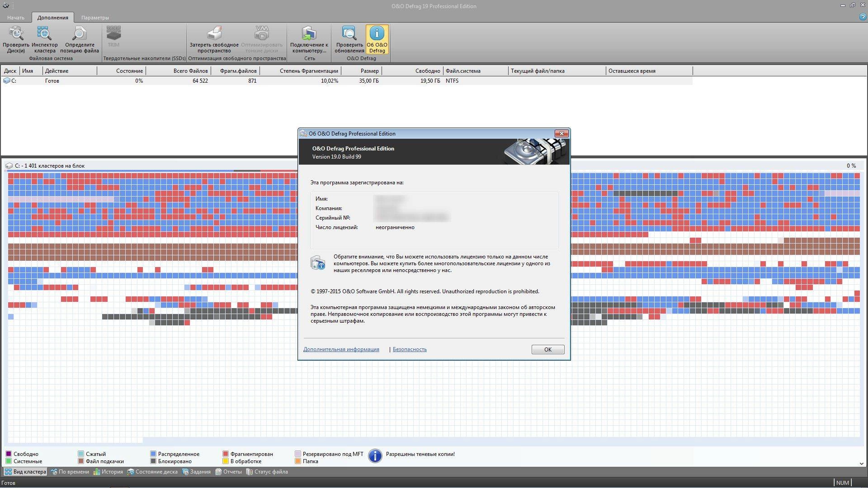The image size is (868, 488).
Task: Click the Свободно legend color swatch
Action: coord(9,454)
